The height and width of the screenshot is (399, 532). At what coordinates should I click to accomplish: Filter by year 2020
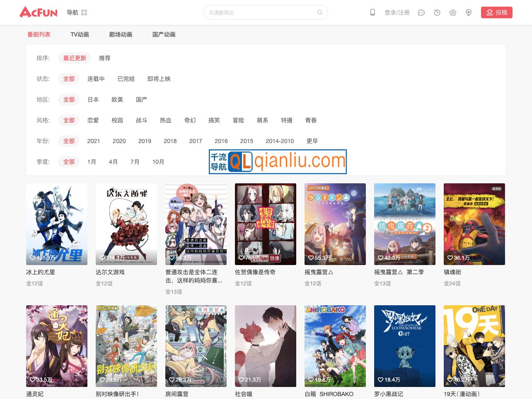pyautogui.click(x=119, y=141)
